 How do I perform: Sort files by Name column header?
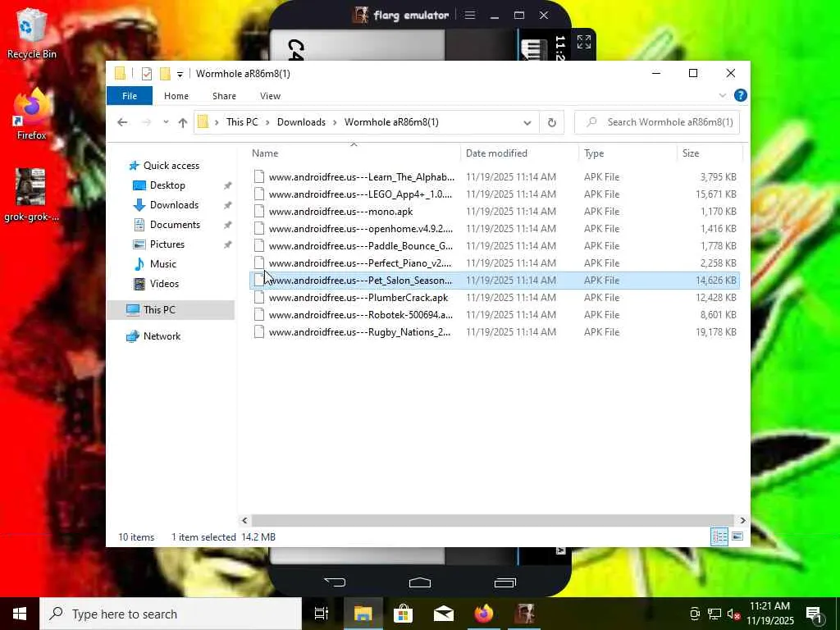(354, 153)
